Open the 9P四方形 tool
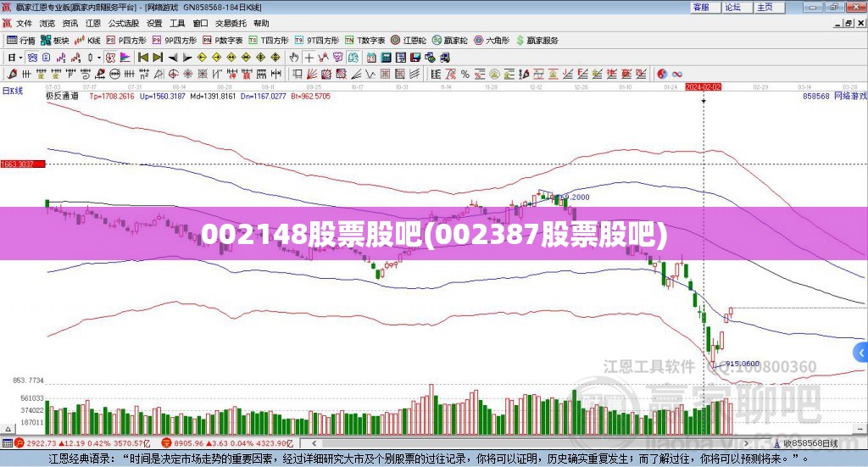868x467 pixels. click(x=175, y=41)
